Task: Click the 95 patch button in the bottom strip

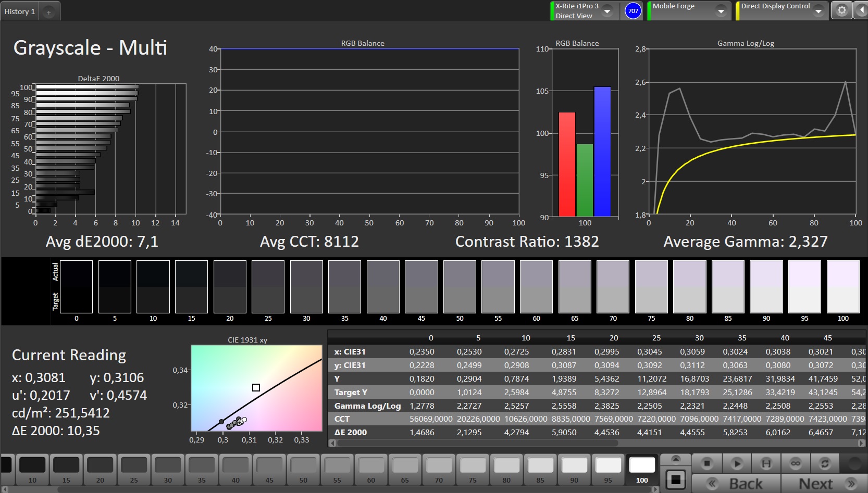Action: tap(608, 470)
